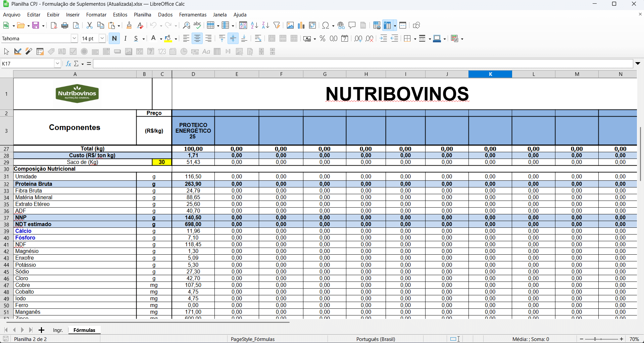Viewport: 644px width, 343px height.
Task: Open freeze rows and columns dropdown
Action: click(x=395, y=26)
